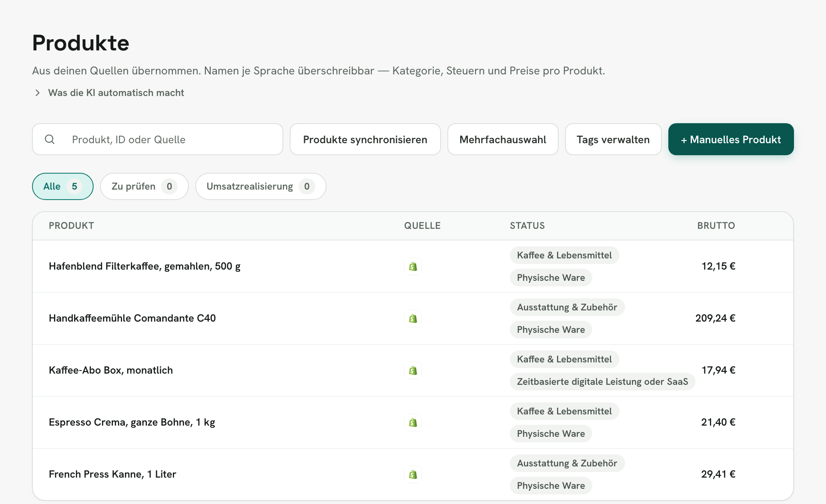Click the price '17,94 €'

[x=719, y=370]
